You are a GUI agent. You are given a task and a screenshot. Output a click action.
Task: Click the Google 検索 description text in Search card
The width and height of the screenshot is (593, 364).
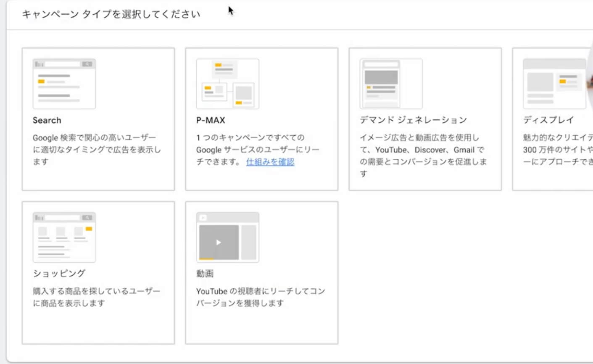tap(97, 150)
